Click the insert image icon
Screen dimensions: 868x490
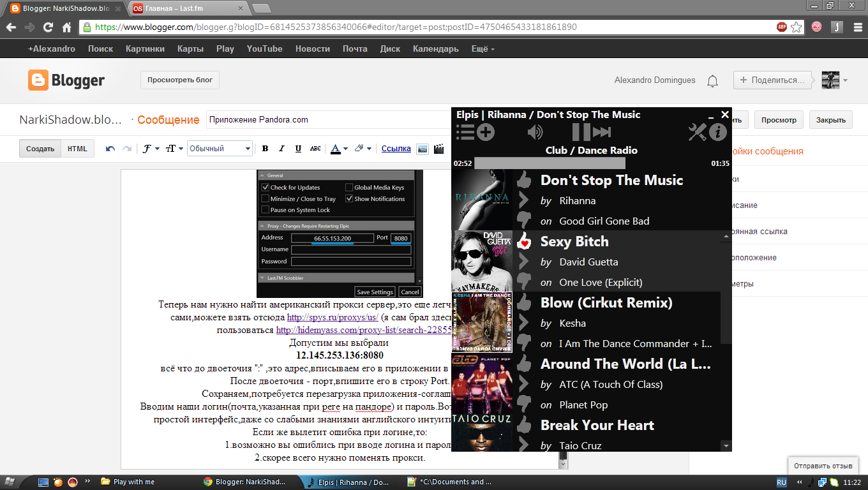[422, 149]
